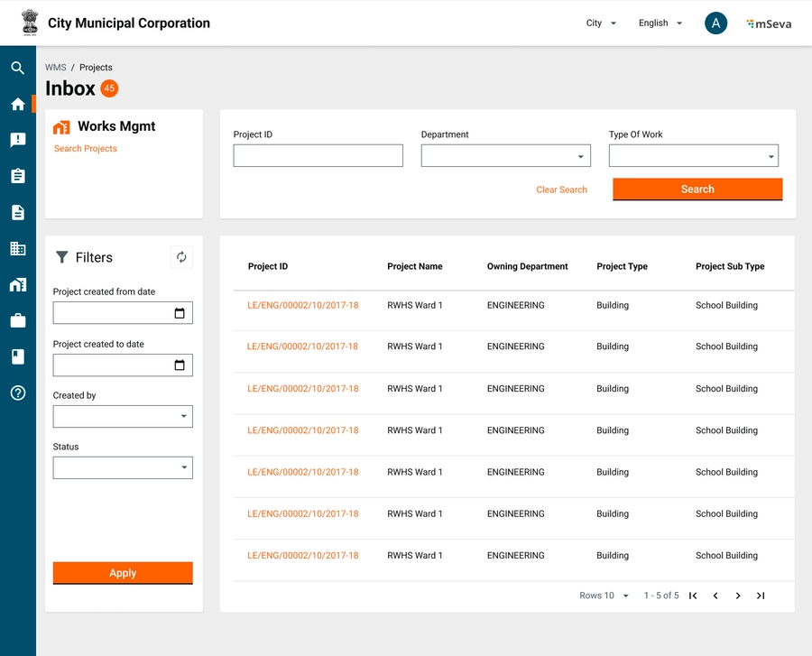Open the English language selector

660,23
